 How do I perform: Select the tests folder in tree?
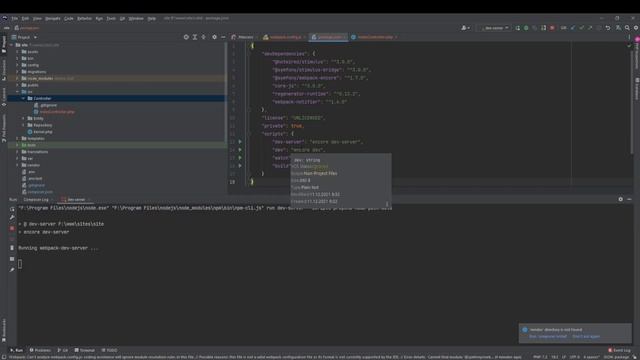31,145
